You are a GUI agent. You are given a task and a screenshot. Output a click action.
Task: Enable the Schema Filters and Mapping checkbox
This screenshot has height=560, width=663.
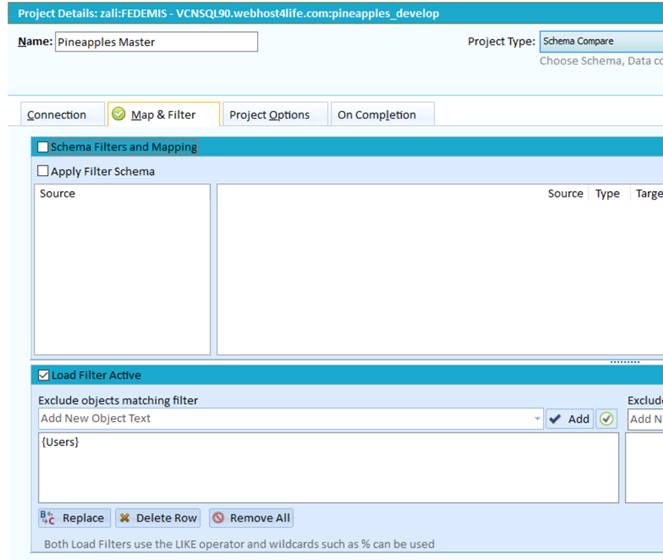43,147
